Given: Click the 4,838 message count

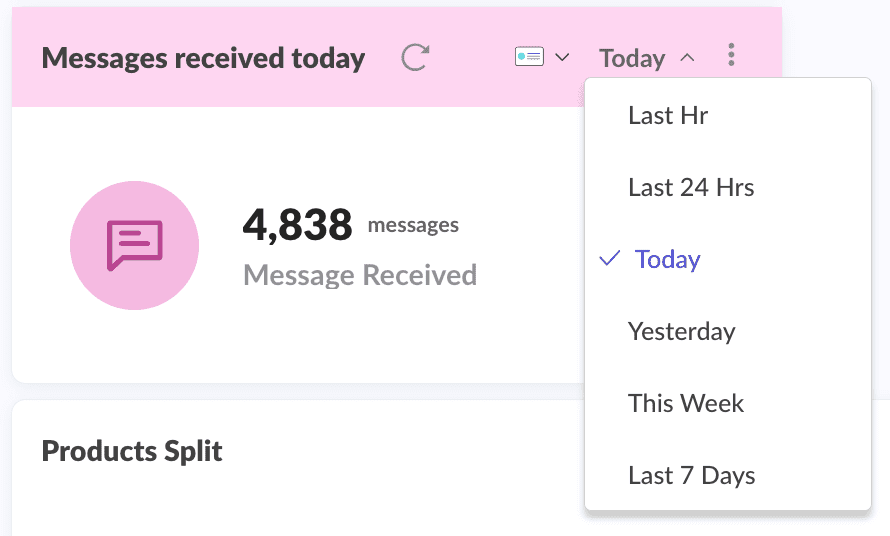Looking at the screenshot, I should (297, 226).
